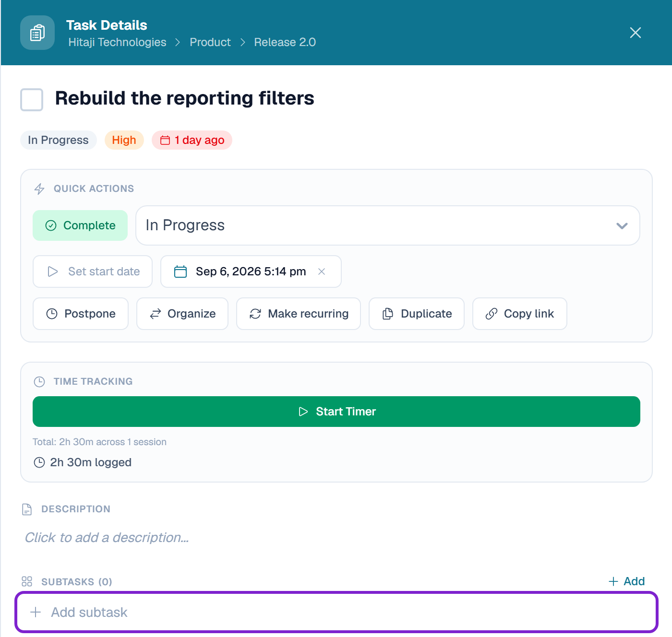Screen dimensions: 672x637
Task: Click the task title Rebuild the reporting filters
Action: tap(185, 98)
